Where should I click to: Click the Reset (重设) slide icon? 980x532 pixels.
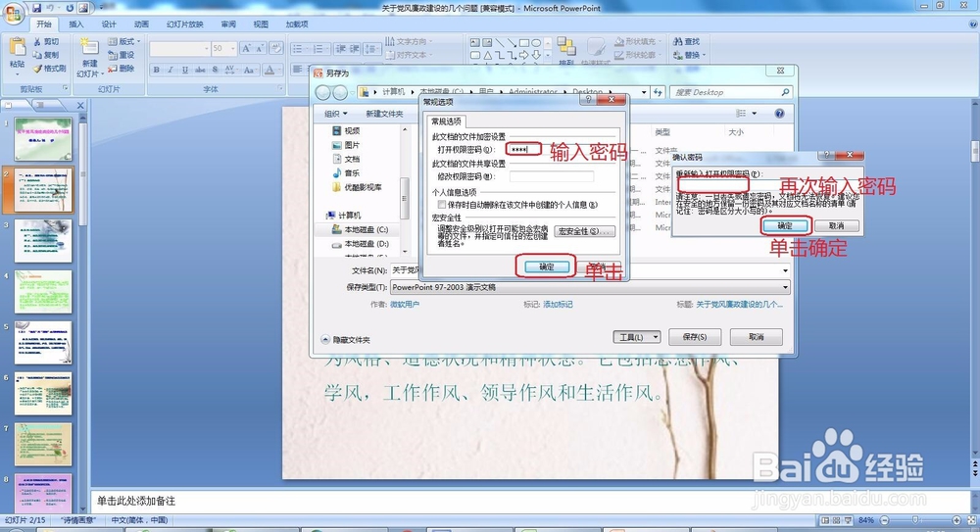click(x=112, y=55)
